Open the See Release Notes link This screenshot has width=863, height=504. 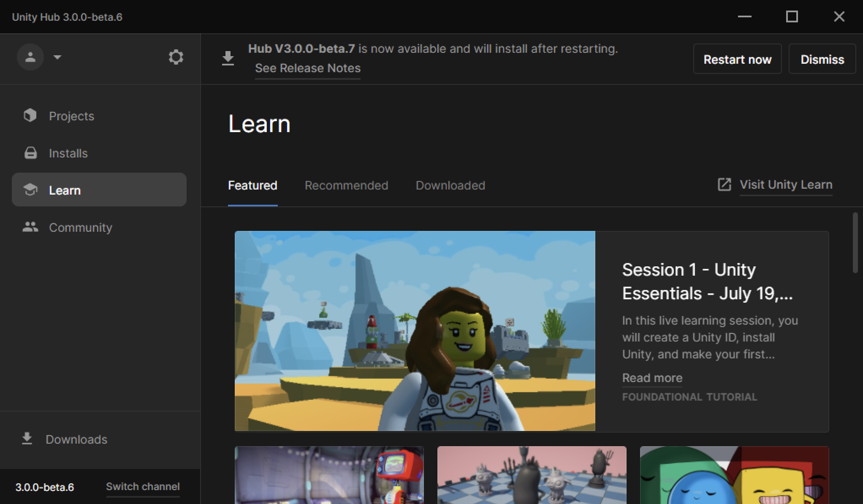pyautogui.click(x=307, y=68)
